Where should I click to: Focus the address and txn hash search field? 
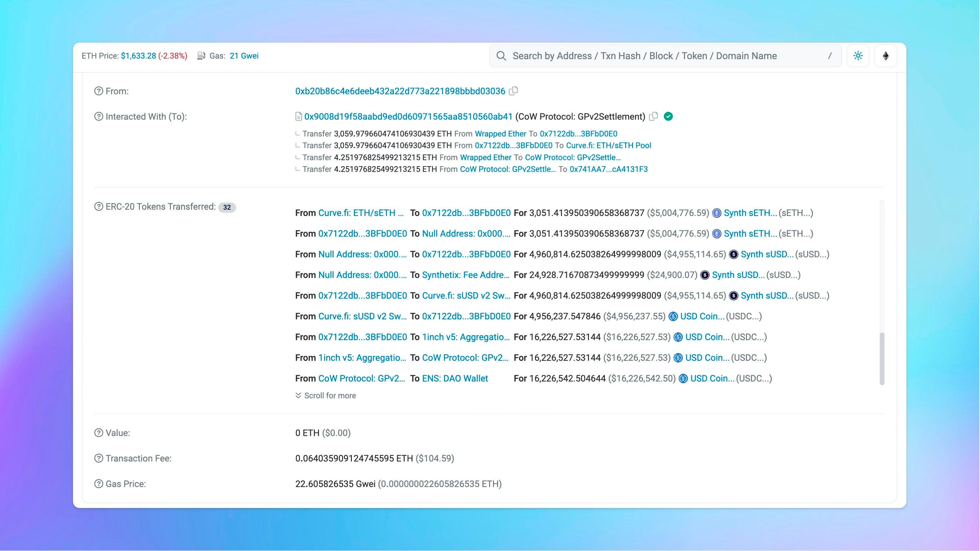pos(666,56)
